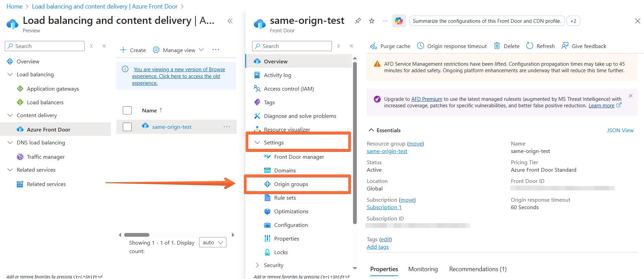Viewport: 644px width, 279px height.
Task: Click the Optimizations icon
Action: (267, 211)
